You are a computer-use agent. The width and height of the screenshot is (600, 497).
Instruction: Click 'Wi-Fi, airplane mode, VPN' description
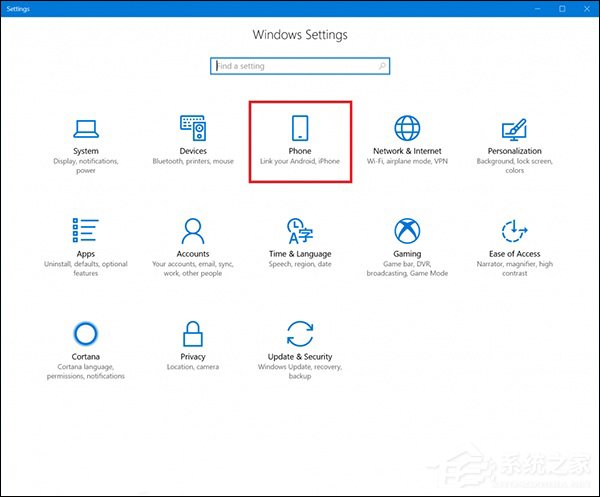click(407, 161)
